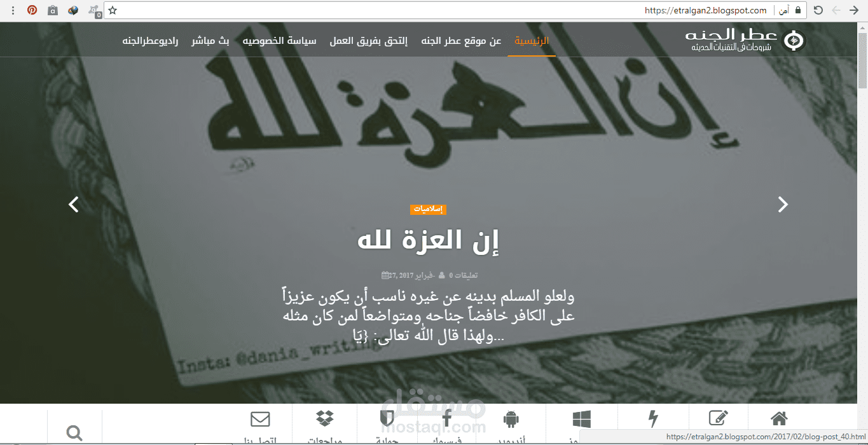This screenshot has width=868, height=445.
Task: Open the Dropbox reviews category icon
Action: tap(325, 419)
